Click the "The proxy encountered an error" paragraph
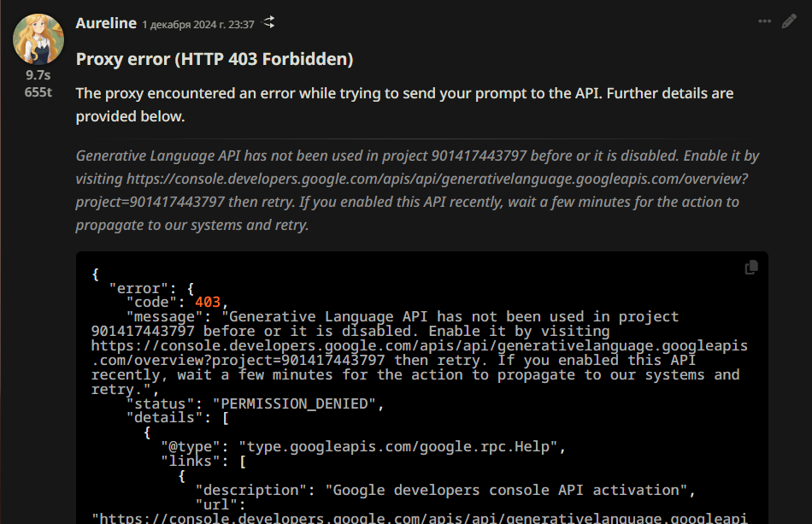812x524 pixels. coord(404,104)
